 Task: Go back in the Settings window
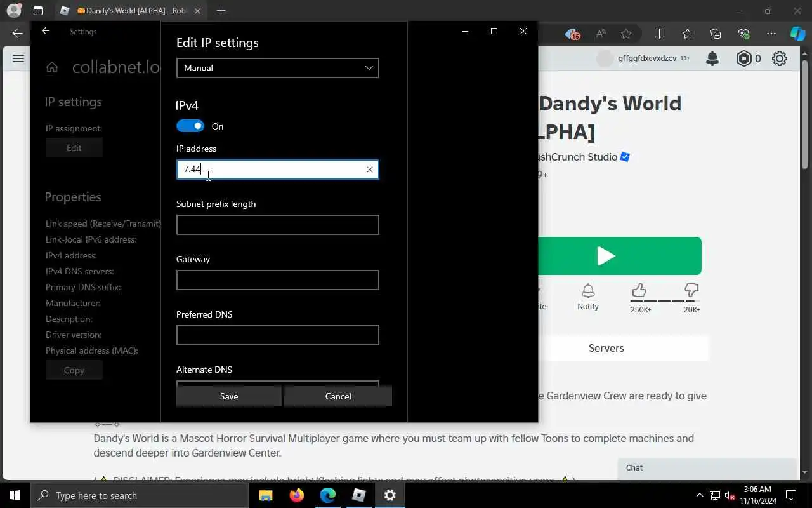pyautogui.click(x=46, y=31)
